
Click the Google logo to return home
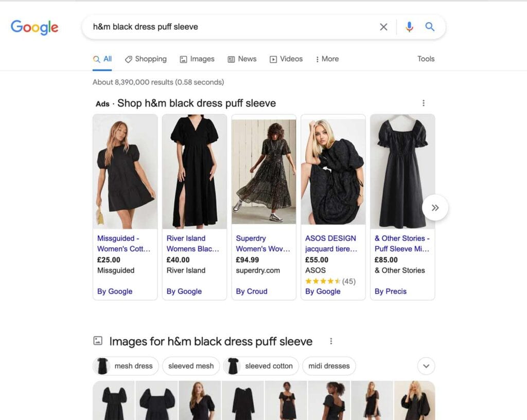(34, 27)
